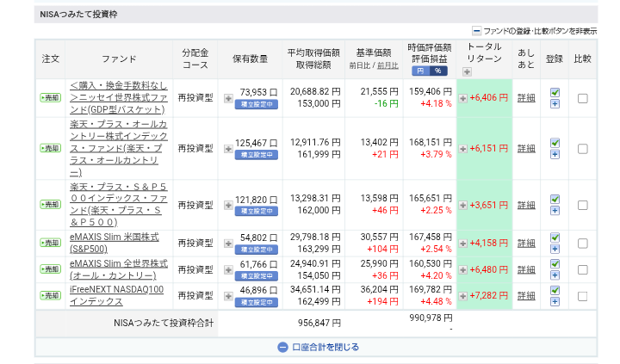Click 売却 button for 楽天・プラス・S&P500

[x=51, y=205]
